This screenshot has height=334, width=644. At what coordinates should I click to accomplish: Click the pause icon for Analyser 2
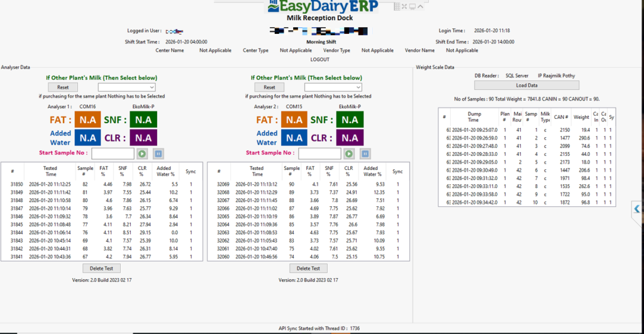364,153
